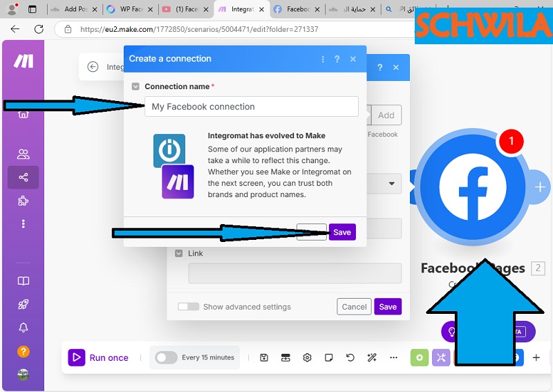Click the red notification badge on Facebook module
The height and width of the screenshot is (392, 553).
[x=511, y=141]
